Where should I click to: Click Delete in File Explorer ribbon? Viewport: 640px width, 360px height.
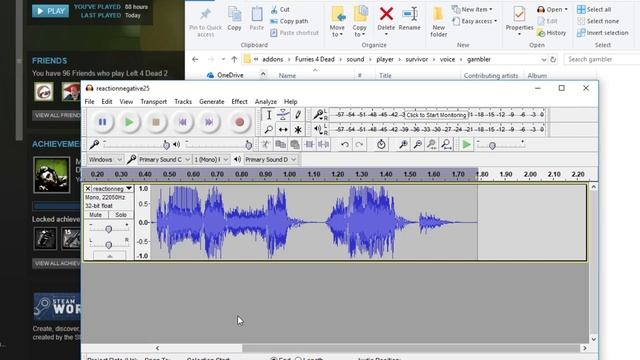[x=386, y=19]
